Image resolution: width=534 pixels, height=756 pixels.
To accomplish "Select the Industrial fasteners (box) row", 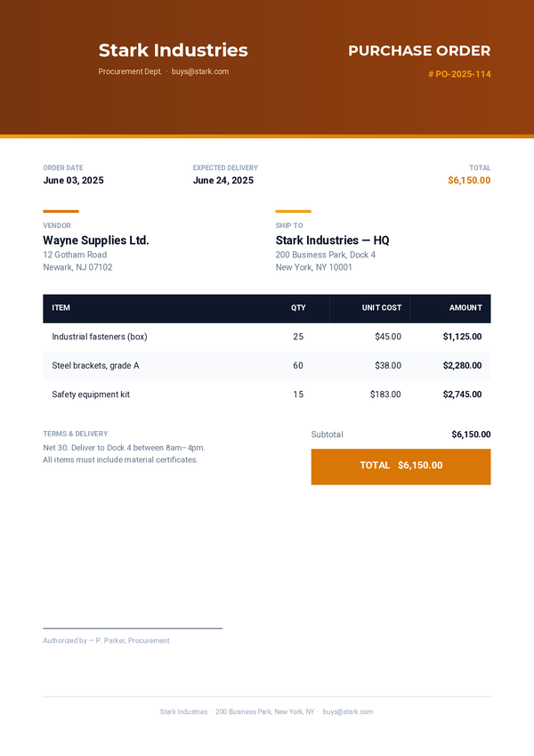I will click(266, 337).
